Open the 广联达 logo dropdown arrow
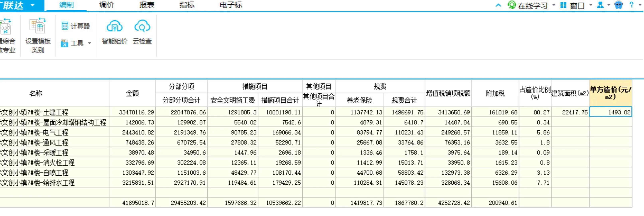The width and height of the screenshot is (644, 216). click(33, 5)
